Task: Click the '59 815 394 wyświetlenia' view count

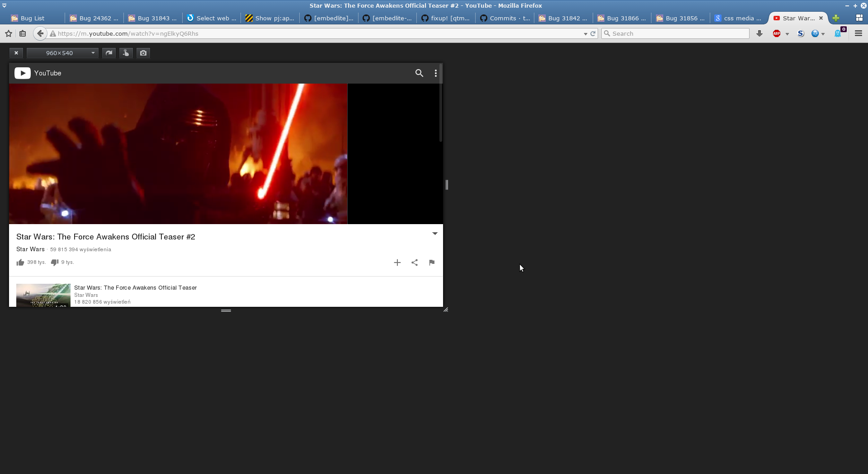Action: pos(80,249)
